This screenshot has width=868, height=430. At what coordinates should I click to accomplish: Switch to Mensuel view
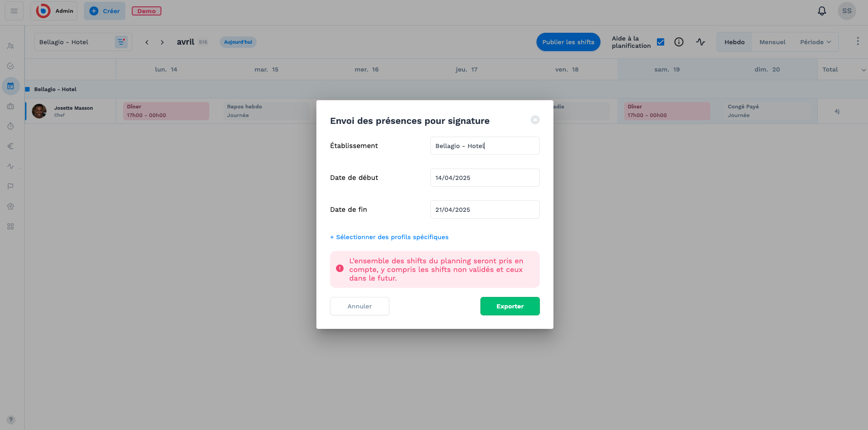click(x=772, y=42)
